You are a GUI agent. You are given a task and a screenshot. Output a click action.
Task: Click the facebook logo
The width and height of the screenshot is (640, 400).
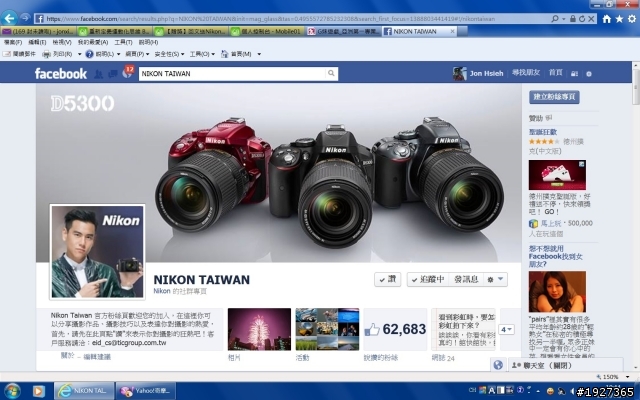tap(61, 73)
